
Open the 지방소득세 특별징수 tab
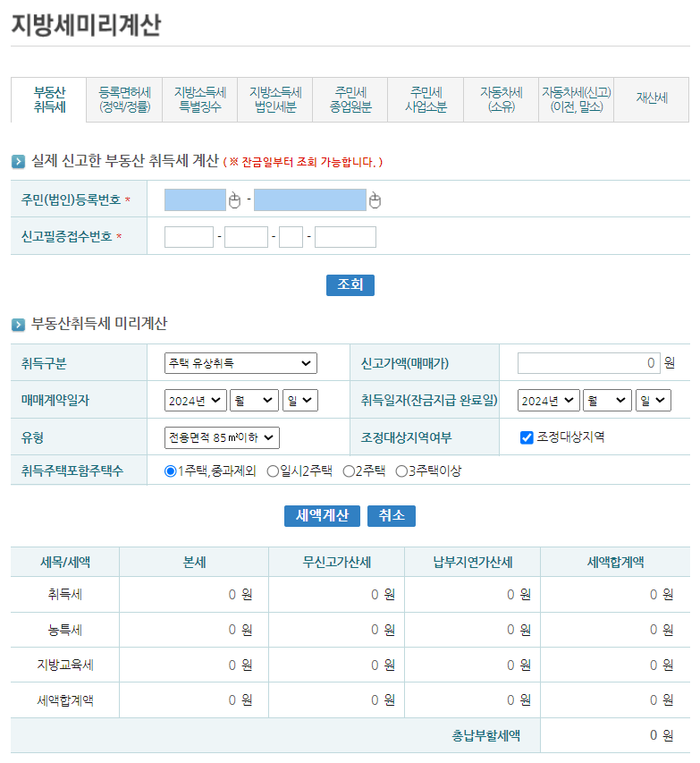200,100
